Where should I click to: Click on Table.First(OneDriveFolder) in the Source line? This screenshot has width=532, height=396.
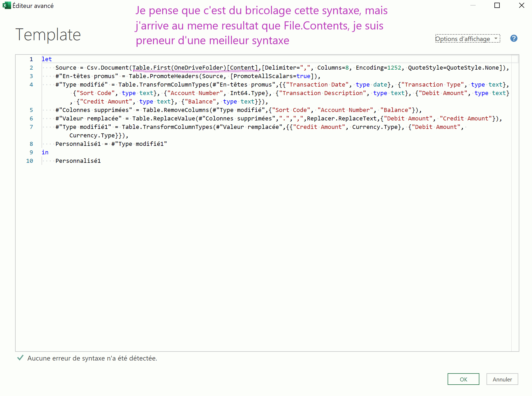(x=179, y=68)
